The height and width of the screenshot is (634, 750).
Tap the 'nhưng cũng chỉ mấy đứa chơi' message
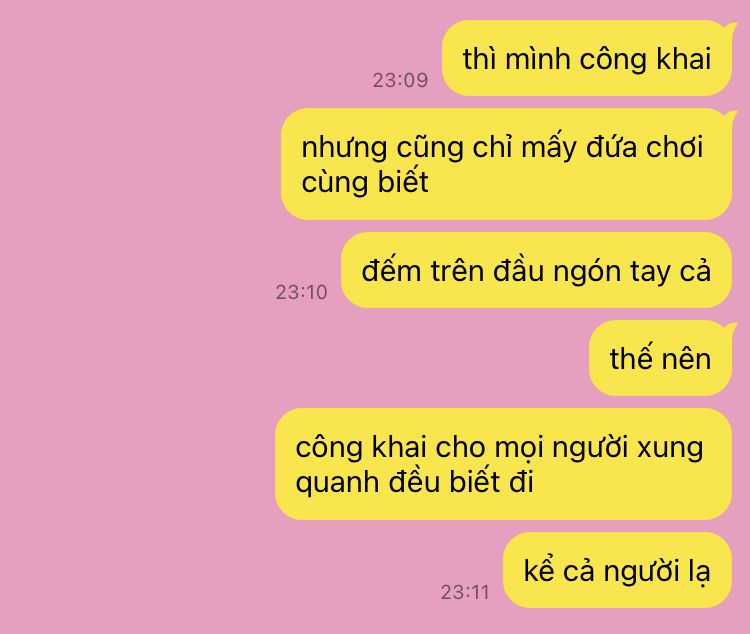pyautogui.click(x=507, y=164)
